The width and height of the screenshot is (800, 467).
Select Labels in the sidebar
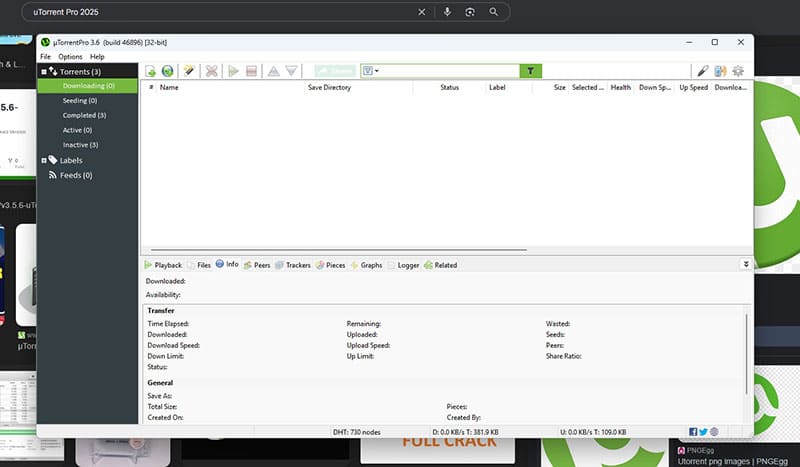pyautogui.click(x=71, y=160)
